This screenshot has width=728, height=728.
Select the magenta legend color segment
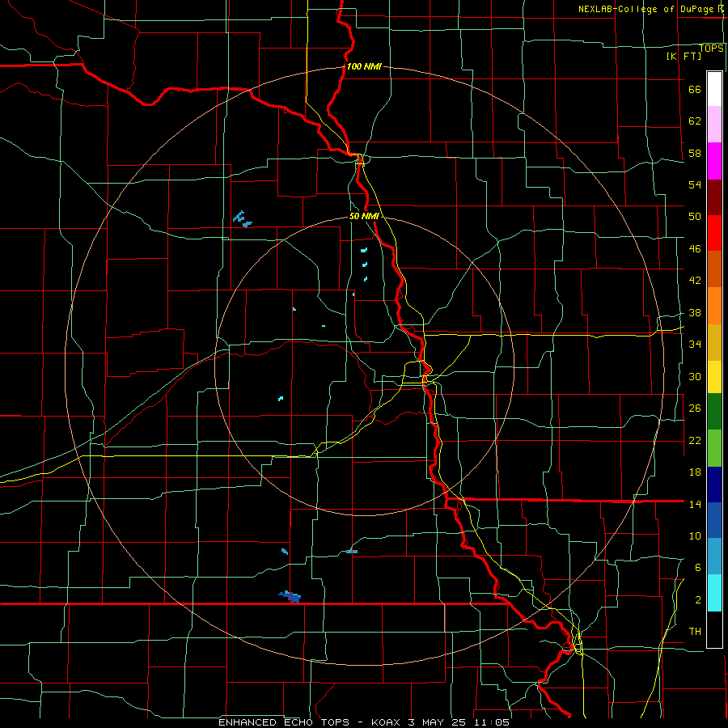point(714,161)
